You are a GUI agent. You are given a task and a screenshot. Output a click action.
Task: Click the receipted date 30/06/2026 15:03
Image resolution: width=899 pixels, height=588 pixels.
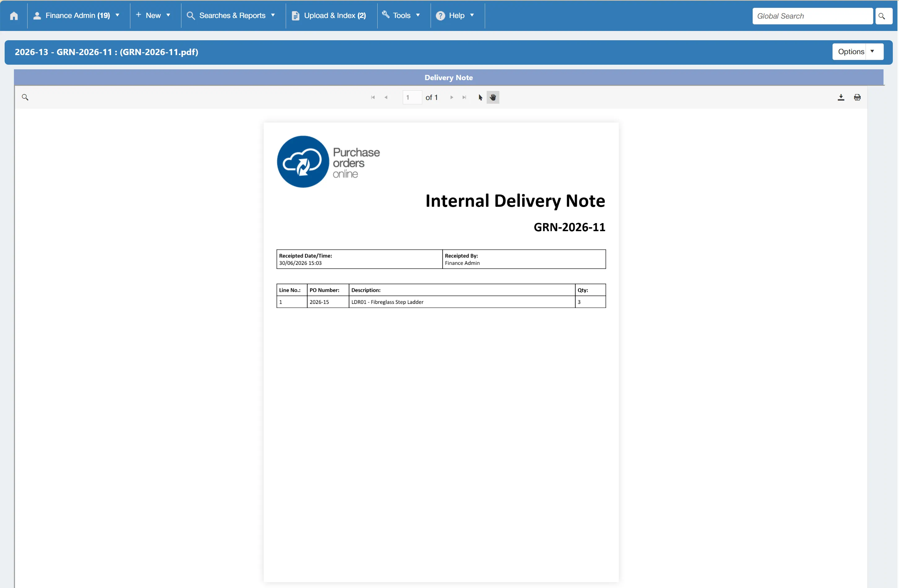click(300, 263)
